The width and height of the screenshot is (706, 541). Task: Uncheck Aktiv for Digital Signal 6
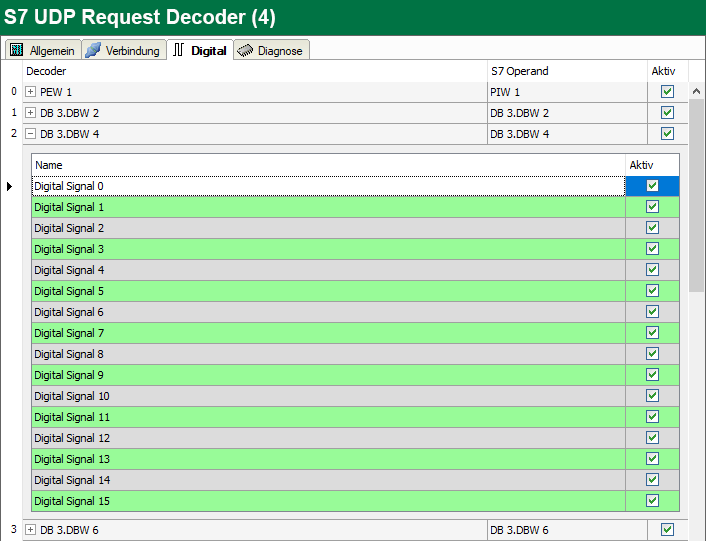point(652,312)
